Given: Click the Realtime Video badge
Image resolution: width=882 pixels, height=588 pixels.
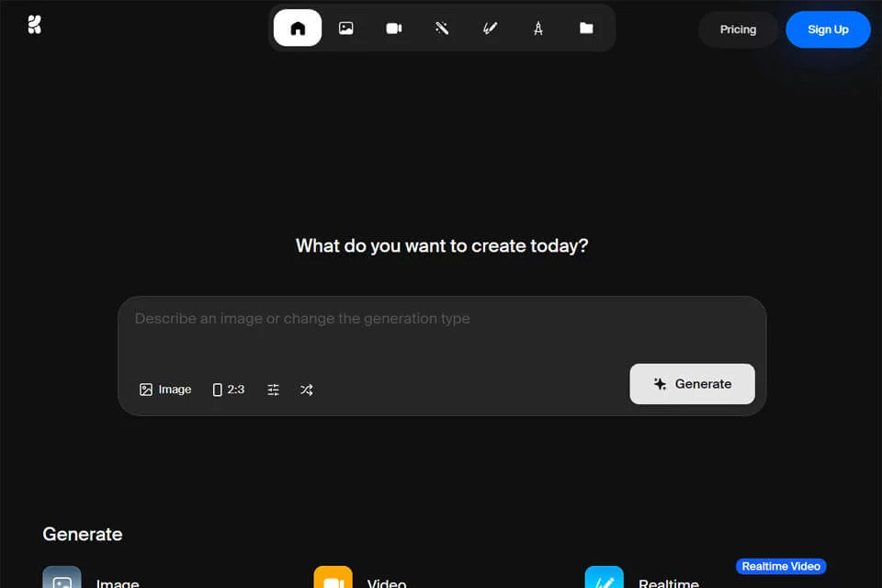Looking at the screenshot, I should [x=781, y=566].
